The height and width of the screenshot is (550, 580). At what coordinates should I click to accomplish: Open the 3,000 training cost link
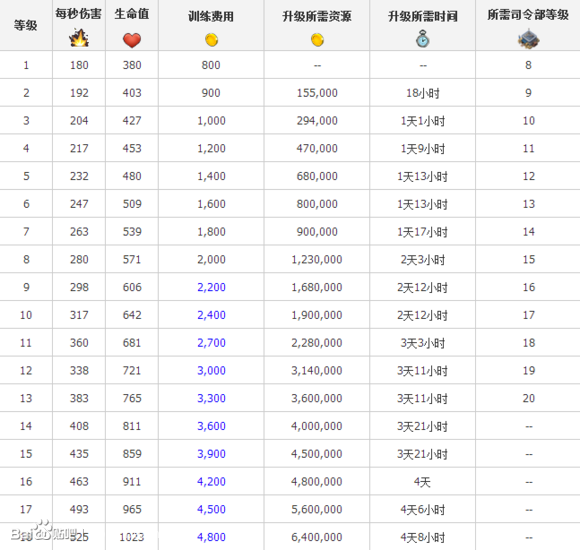(x=211, y=370)
